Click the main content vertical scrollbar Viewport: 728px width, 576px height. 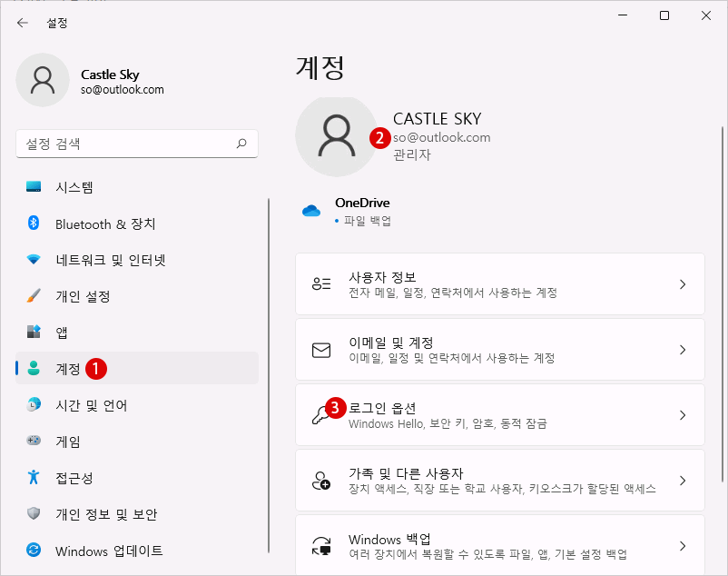(x=723, y=304)
